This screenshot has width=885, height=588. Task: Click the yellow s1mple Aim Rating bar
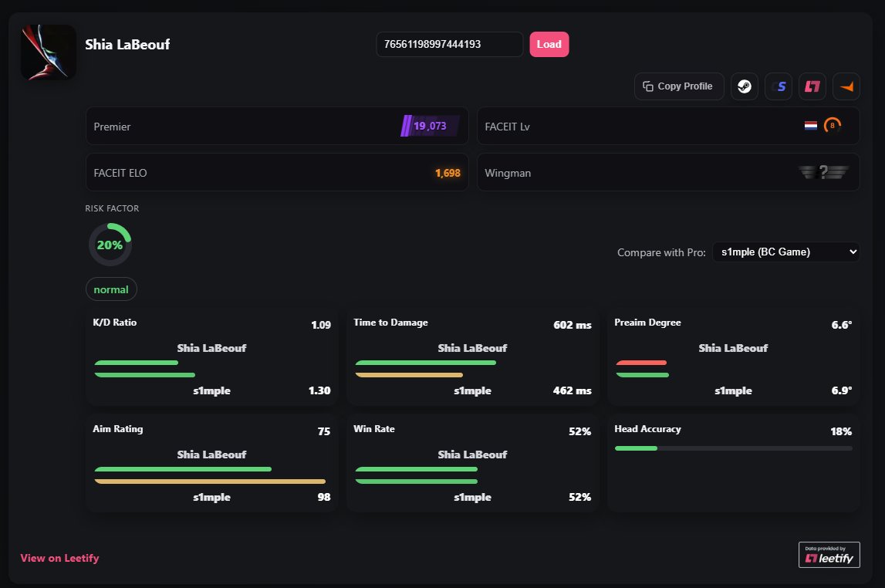click(210, 482)
